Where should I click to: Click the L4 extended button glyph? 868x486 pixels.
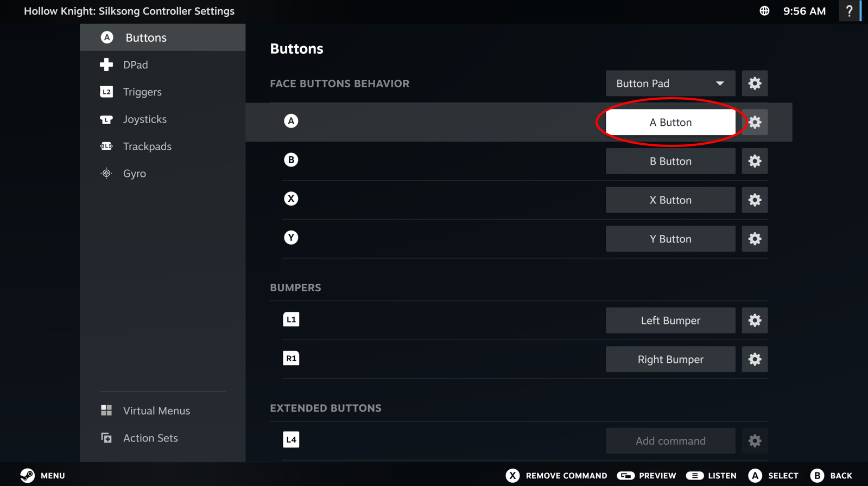(291, 440)
